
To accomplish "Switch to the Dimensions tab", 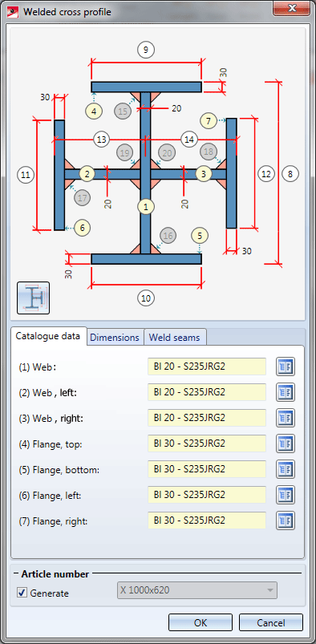I will click(x=115, y=338).
